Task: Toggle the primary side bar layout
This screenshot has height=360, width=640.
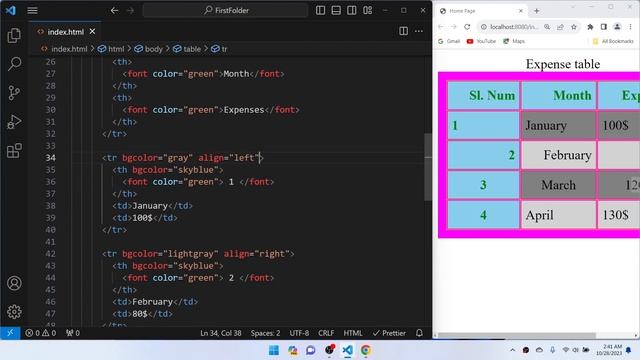Action: coord(320,11)
